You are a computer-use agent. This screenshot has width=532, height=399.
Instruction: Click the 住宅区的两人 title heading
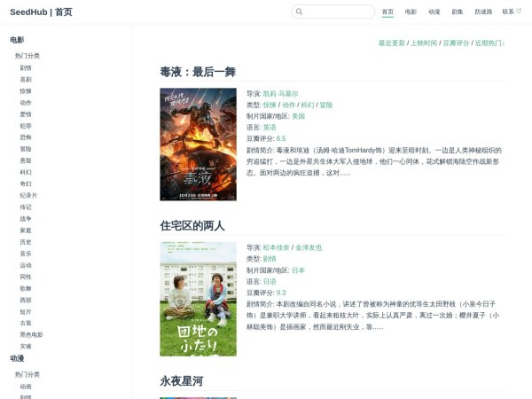point(192,225)
